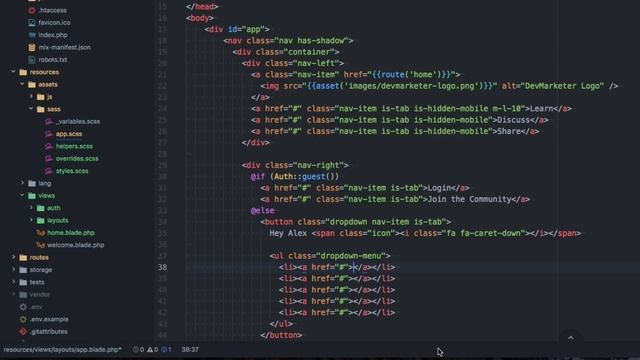
Task: Click the .gitattributes git file icon
Action: pos(23,331)
